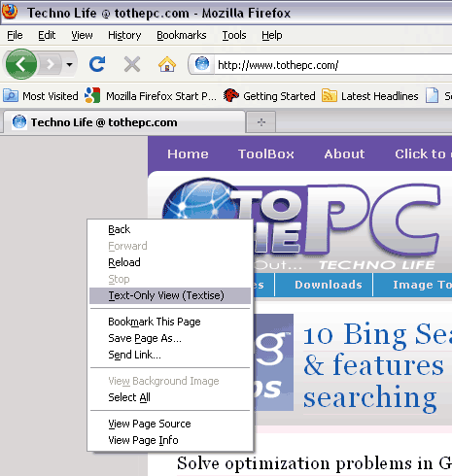This screenshot has width=452, height=476.
Task: Choose Back in the context menu
Action: tap(170, 229)
